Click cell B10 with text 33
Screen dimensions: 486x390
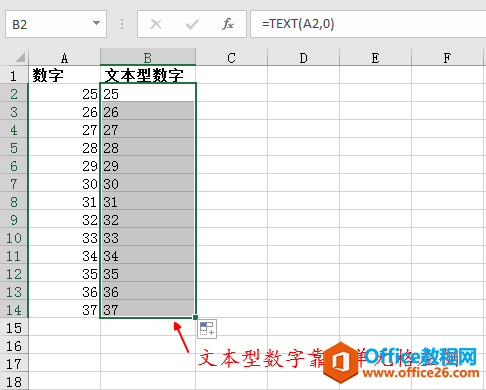pyautogui.click(x=148, y=237)
